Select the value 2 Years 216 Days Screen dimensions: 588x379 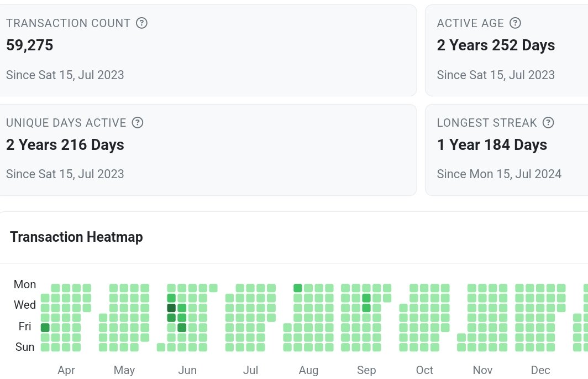65,145
